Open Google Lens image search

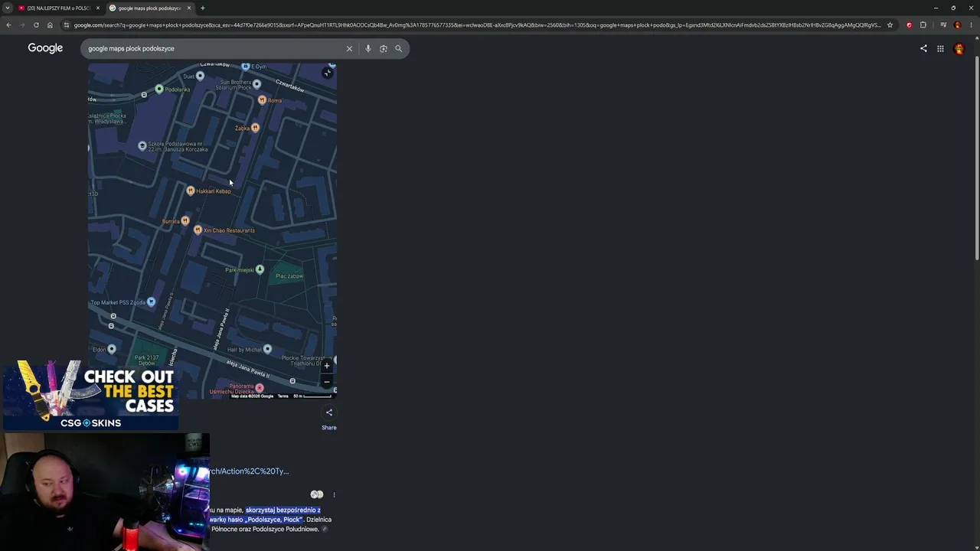tap(383, 48)
